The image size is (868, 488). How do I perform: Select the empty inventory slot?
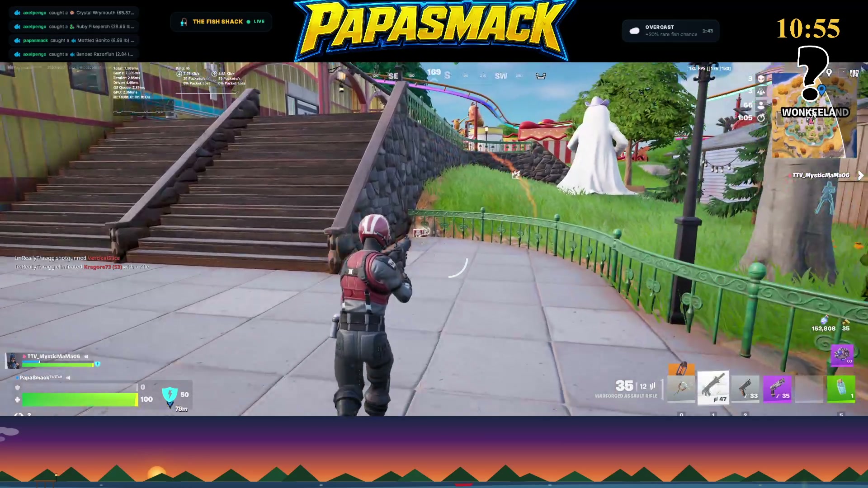(809, 389)
